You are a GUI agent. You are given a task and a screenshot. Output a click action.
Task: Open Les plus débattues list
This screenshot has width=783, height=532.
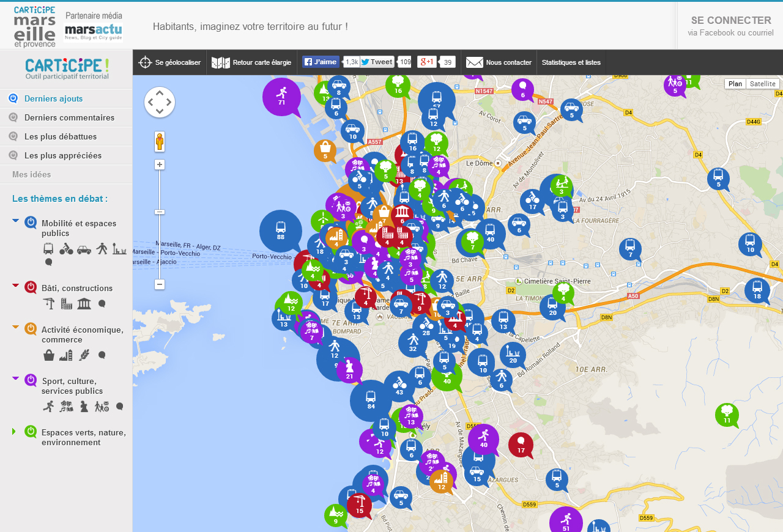click(61, 136)
